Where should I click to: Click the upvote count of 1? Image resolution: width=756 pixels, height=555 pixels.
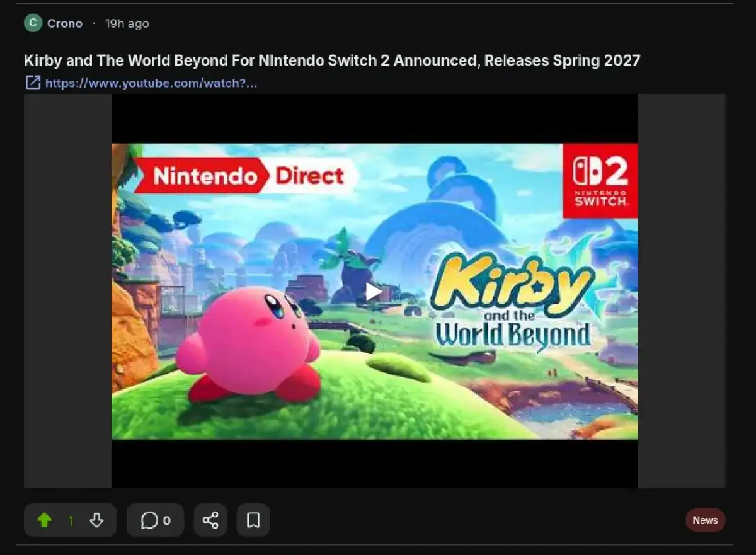[71, 520]
